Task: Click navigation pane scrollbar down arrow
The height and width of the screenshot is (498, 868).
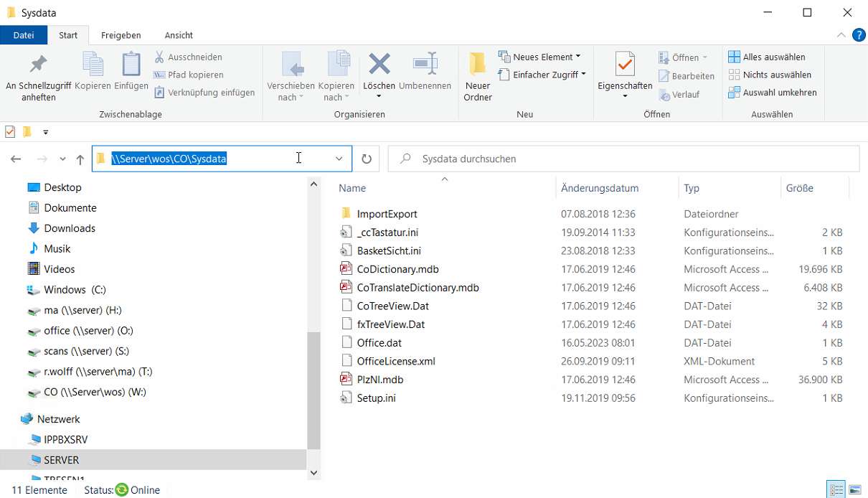Action: click(x=313, y=473)
